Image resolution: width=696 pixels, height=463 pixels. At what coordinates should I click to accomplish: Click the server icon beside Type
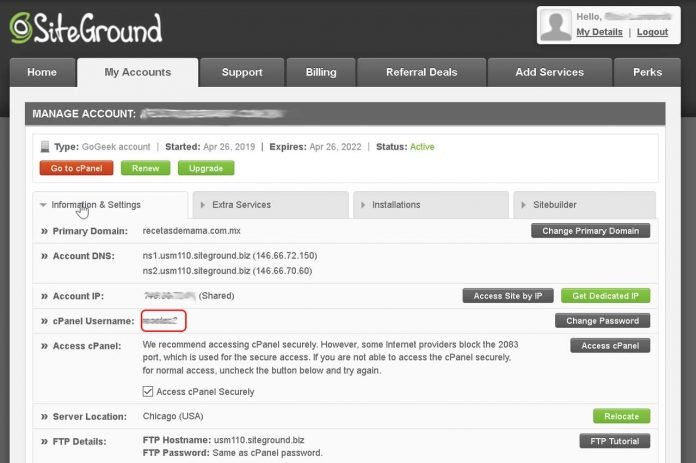pyautogui.click(x=45, y=146)
